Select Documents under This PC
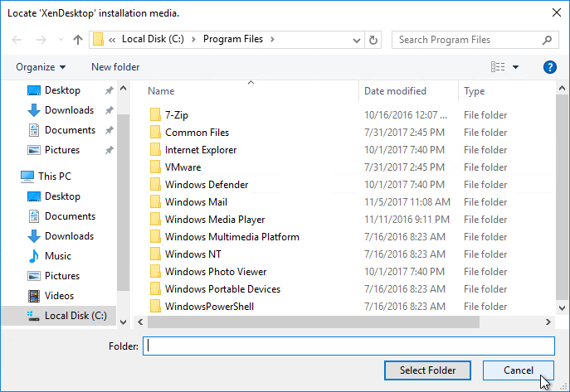The height and width of the screenshot is (392, 570). (70, 216)
